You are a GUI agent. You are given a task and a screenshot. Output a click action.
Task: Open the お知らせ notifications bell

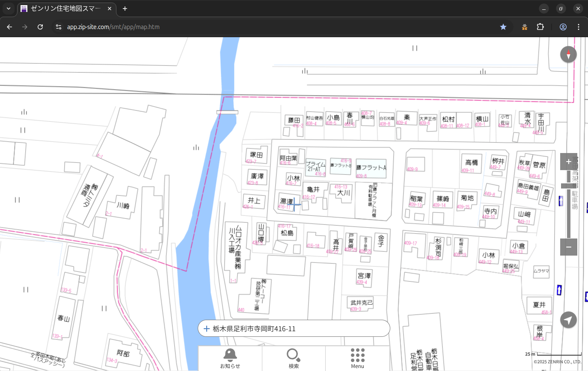coord(230,358)
